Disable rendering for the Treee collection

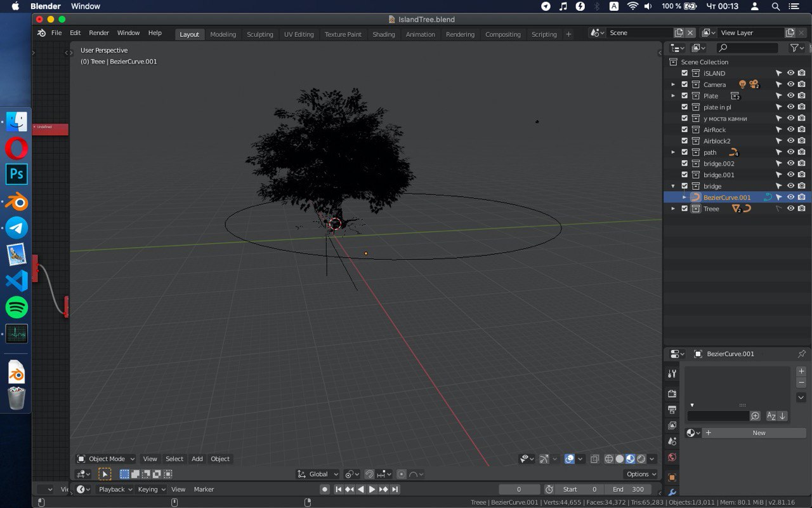tap(801, 208)
